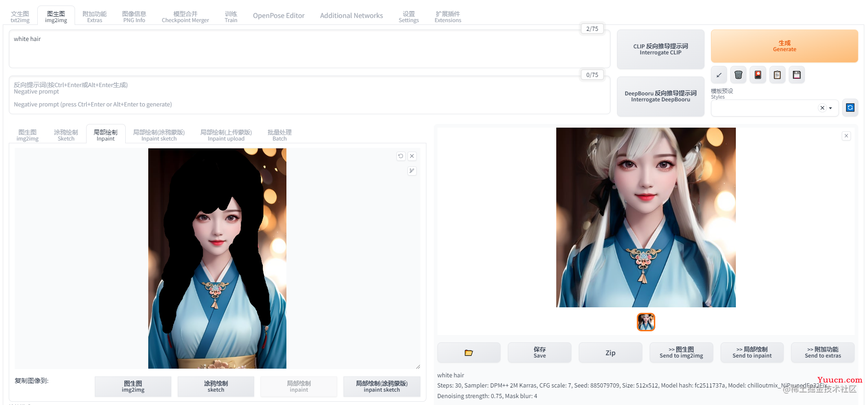The width and height of the screenshot is (868, 405).
Task: Click the canvas resize handle at bottom-right corner
Action: point(418,367)
